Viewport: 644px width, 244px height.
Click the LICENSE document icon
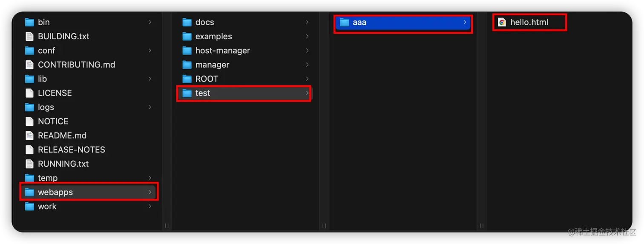click(x=29, y=93)
